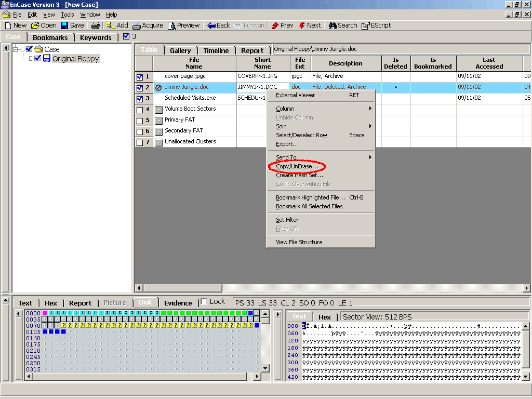The height and width of the screenshot is (399, 532).
Task: Select the Evidence tab in bottom pane
Action: pos(178,303)
